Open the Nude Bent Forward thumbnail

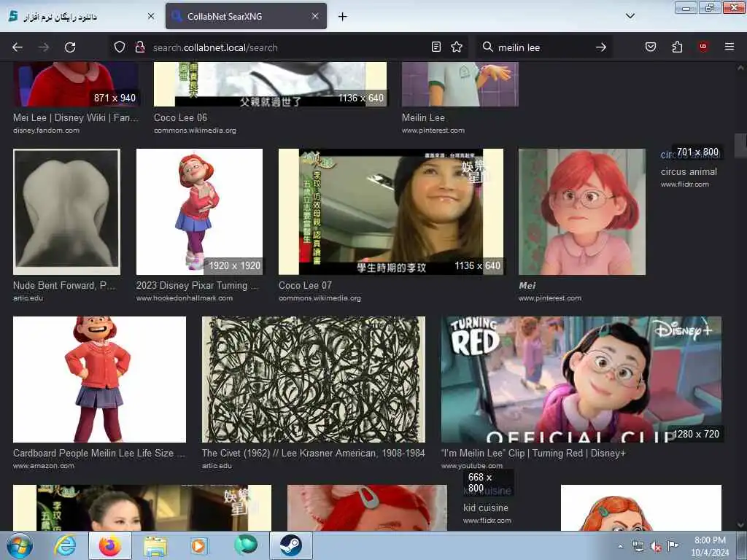pyautogui.click(x=66, y=212)
